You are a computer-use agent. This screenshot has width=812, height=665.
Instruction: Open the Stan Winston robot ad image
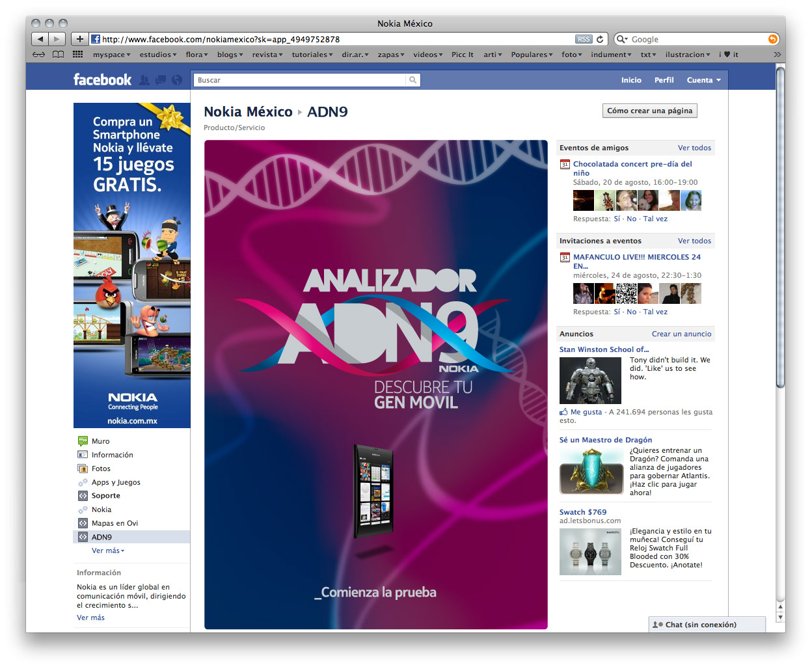(x=590, y=381)
